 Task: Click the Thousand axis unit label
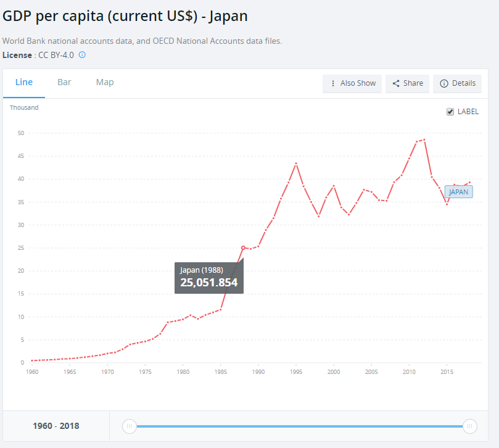coord(24,107)
